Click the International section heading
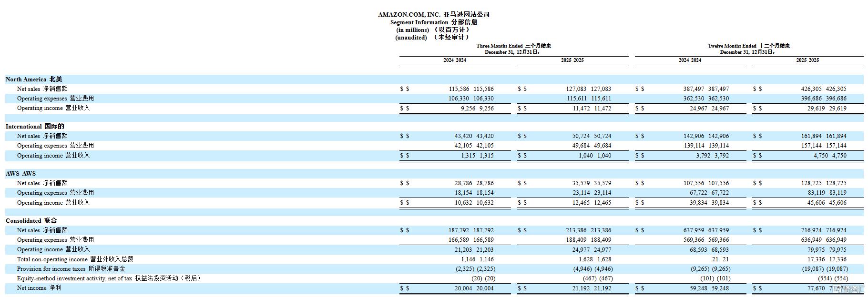Image resolution: width=868 pixels, height=297 pixels. (35, 127)
